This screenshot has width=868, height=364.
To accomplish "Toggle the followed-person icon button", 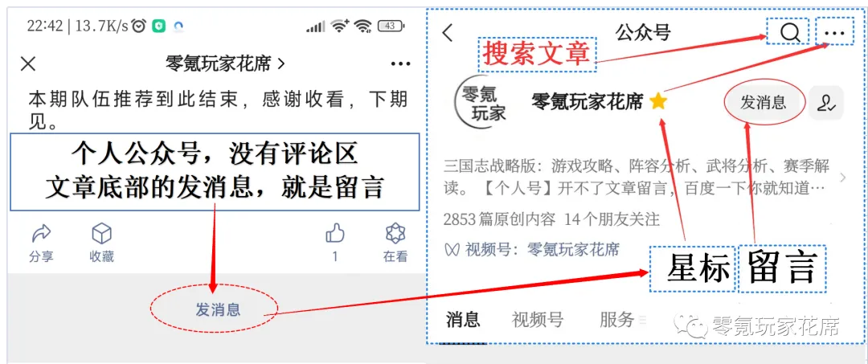I will pos(826,103).
